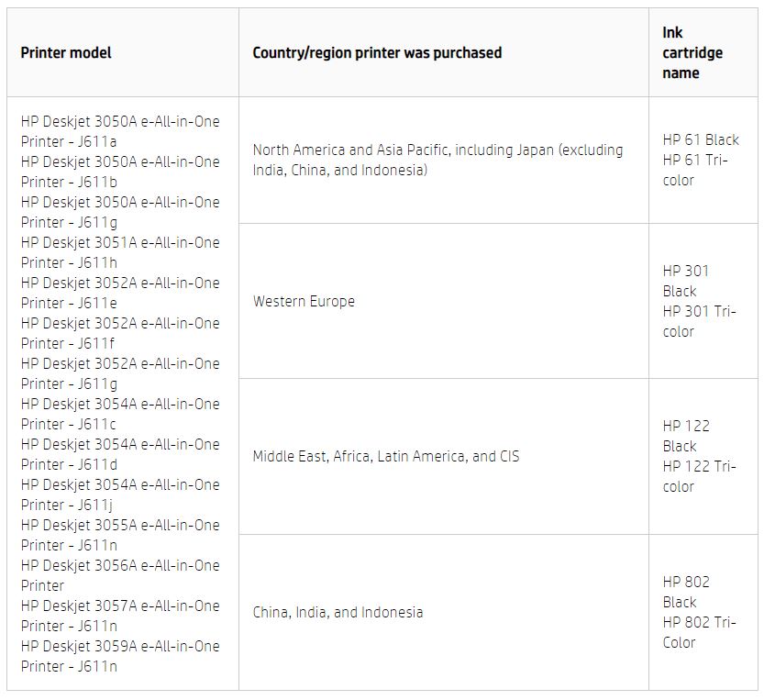764x700 pixels.
Task: Select the China, India, and Indonesia cell
Action: (338, 613)
